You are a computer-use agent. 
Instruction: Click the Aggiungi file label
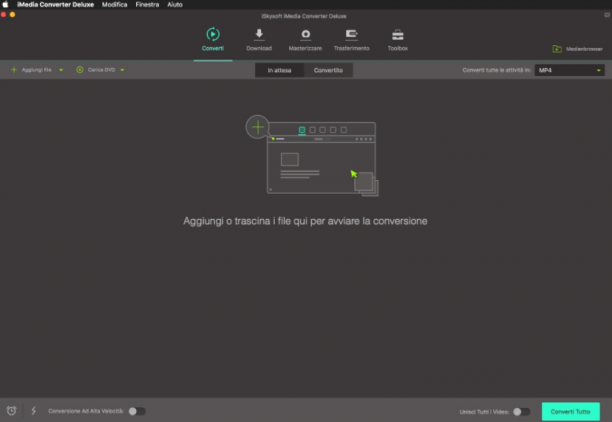point(37,70)
